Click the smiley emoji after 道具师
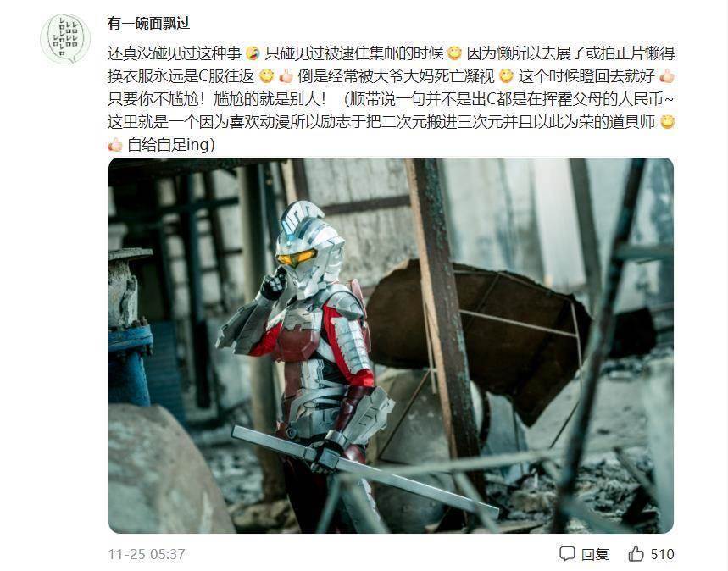The image size is (728, 571). (667, 122)
